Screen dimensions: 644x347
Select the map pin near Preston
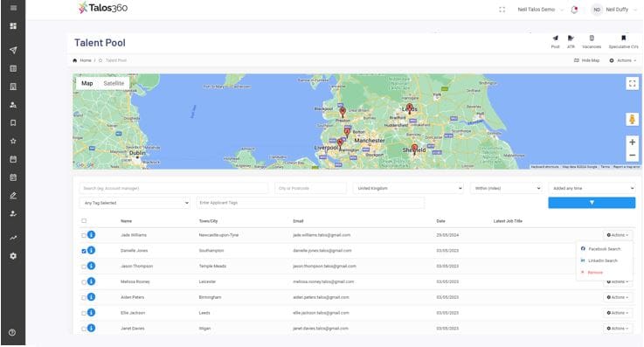[x=343, y=112]
